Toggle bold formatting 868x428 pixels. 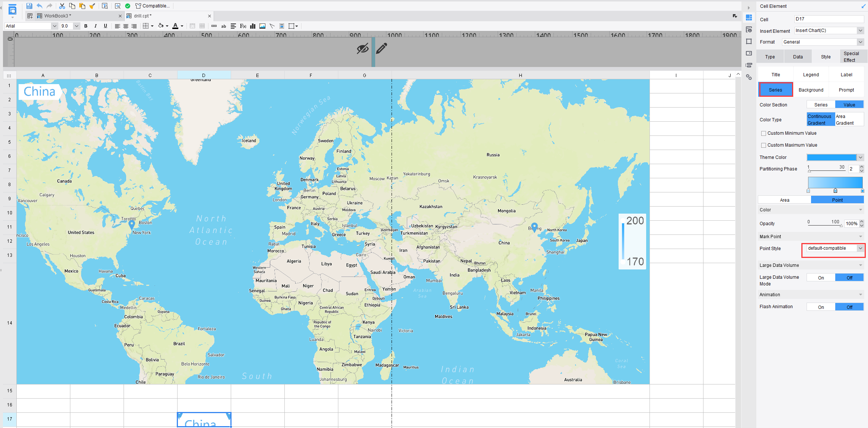86,26
